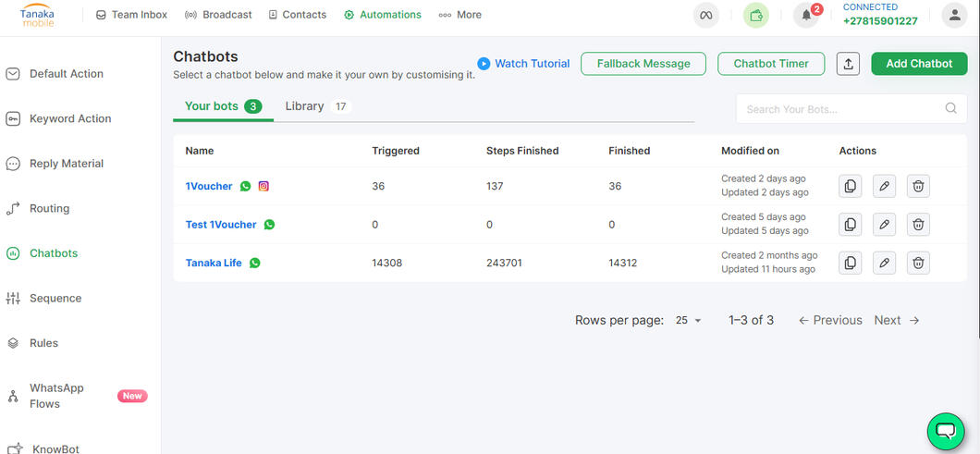Edit the Tanaka Life chatbot

[884, 263]
